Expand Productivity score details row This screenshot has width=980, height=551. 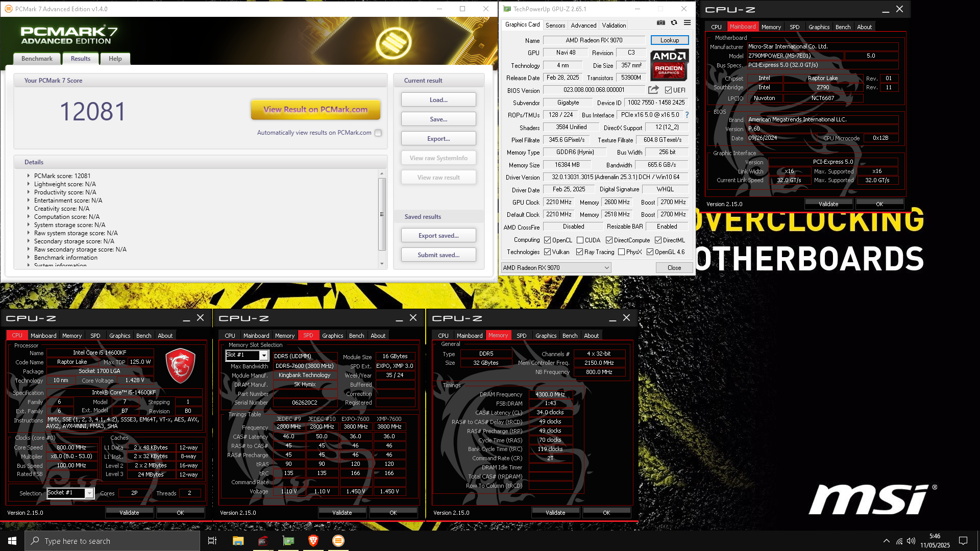click(x=29, y=192)
